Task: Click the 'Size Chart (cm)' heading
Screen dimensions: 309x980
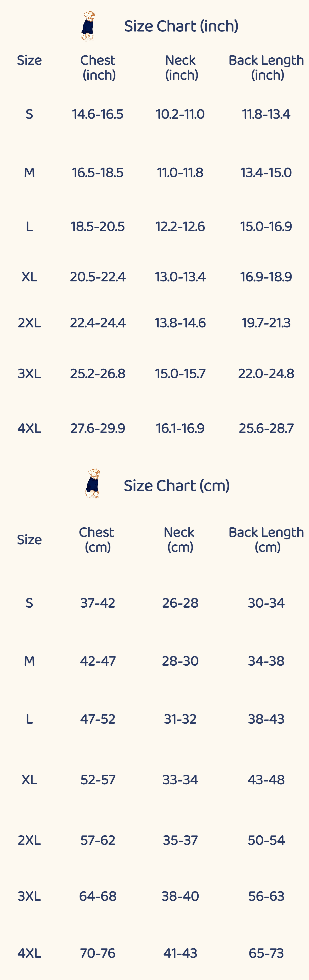Action: coord(176,486)
